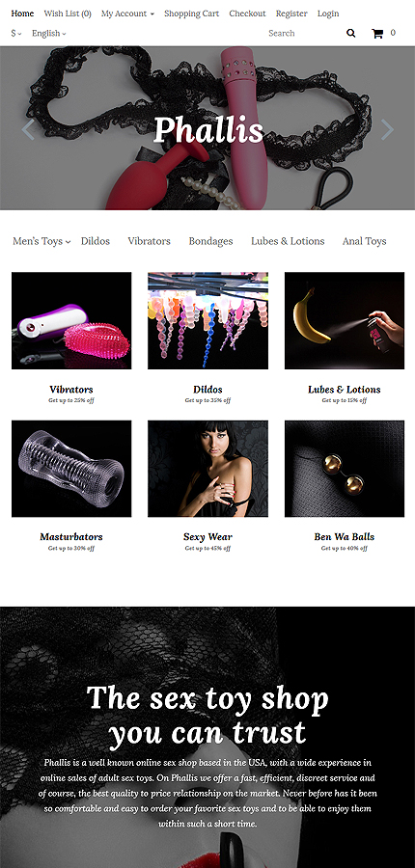
Task: Click the Home menu link
Action: [x=22, y=14]
